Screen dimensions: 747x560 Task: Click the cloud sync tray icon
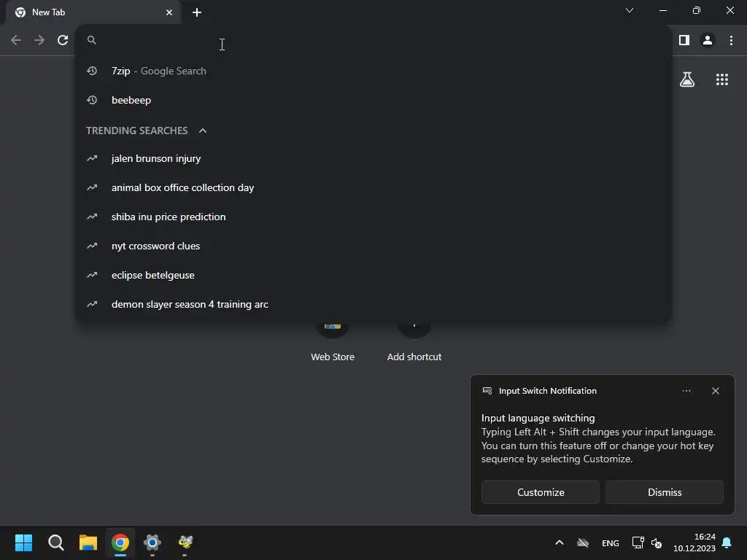click(583, 542)
